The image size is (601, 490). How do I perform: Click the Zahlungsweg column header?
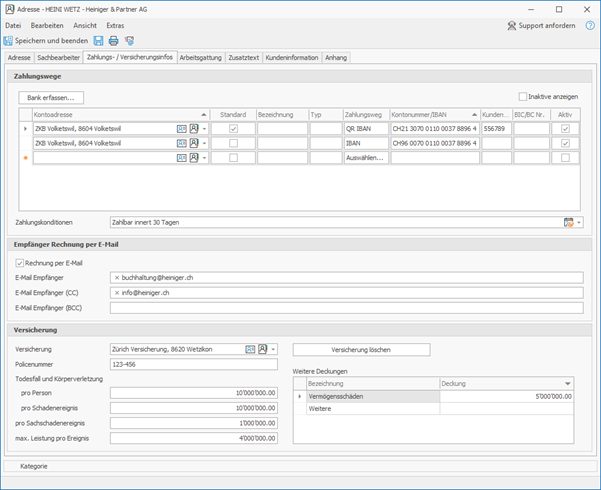pos(366,115)
